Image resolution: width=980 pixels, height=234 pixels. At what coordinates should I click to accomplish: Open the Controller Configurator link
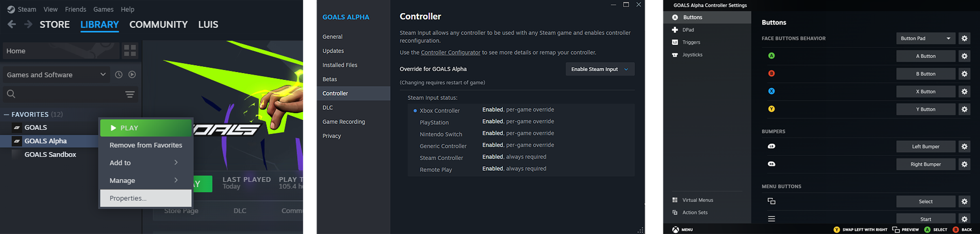pos(450,53)
